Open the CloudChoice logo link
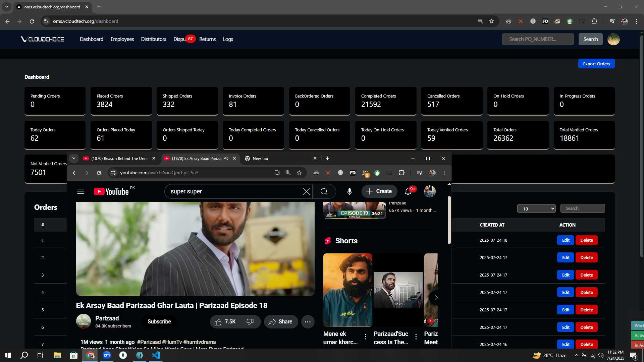Image resolution: width=644 pixels, height=362 pixels. pos(43,39)
